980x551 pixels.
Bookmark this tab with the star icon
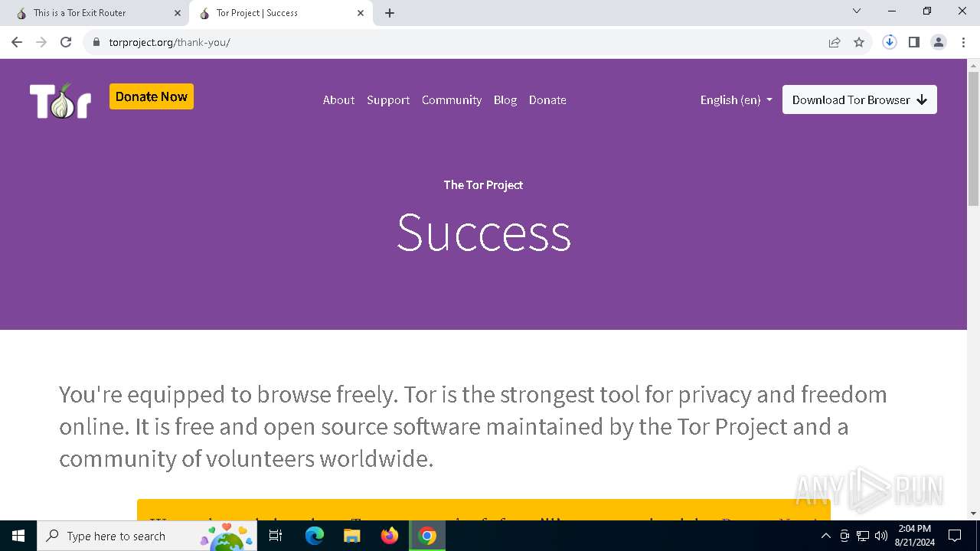[859, 42]
